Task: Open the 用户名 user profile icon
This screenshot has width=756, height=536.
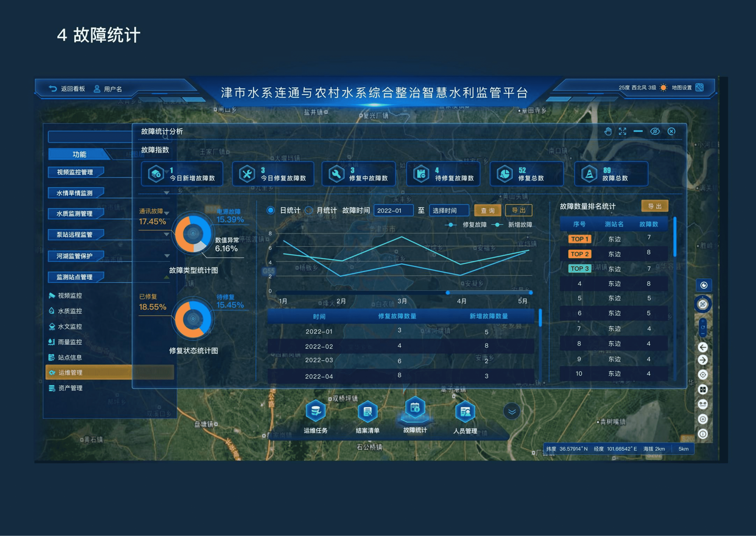Action: click(97, 89)
